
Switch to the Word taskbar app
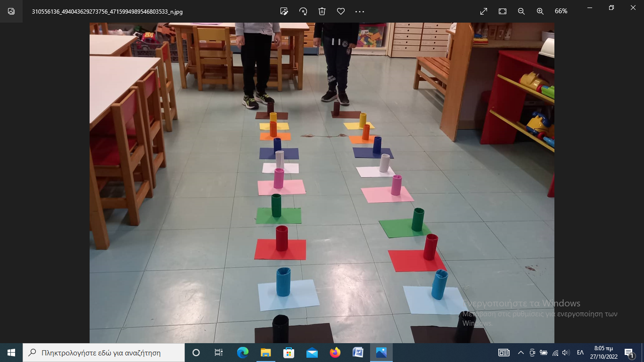pos(358,353)
